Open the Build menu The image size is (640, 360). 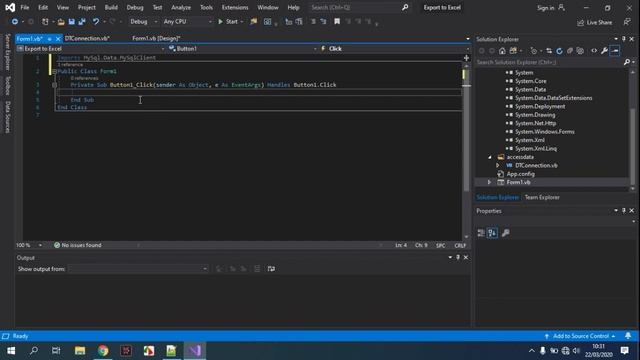click(111, 8)
